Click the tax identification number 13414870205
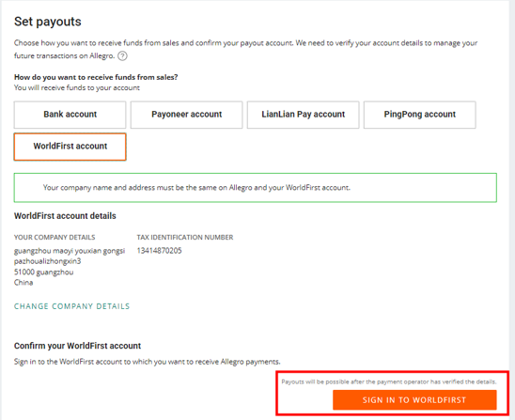 pos(160,251)
